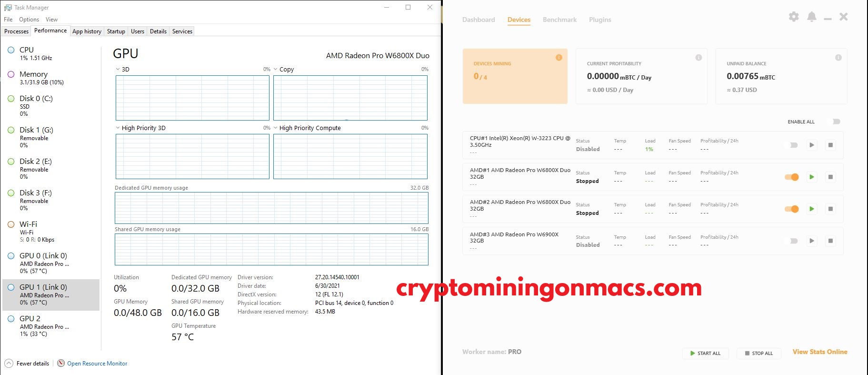
Task: Select GPU 2 in performance sidebar
Action: [50, 325]
